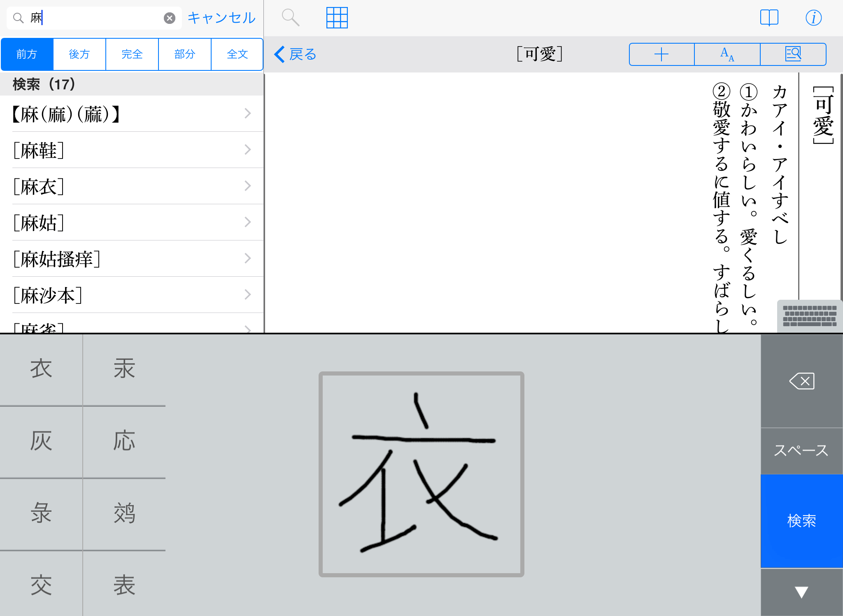Select 前方 prefix match mode
This screenshot has height=616, width=843.
(27, 54)
